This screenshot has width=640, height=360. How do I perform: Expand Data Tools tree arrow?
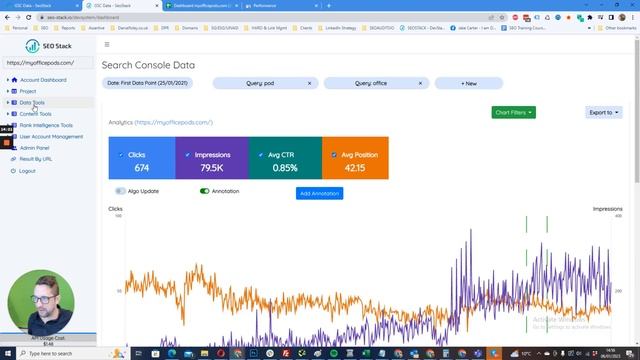(x=7, y=102)
